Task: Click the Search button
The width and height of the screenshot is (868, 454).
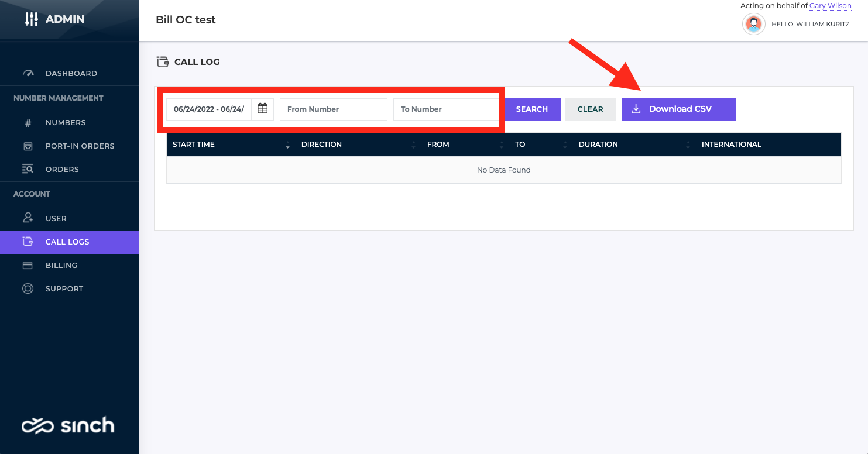Action: (x=532, y=109)
